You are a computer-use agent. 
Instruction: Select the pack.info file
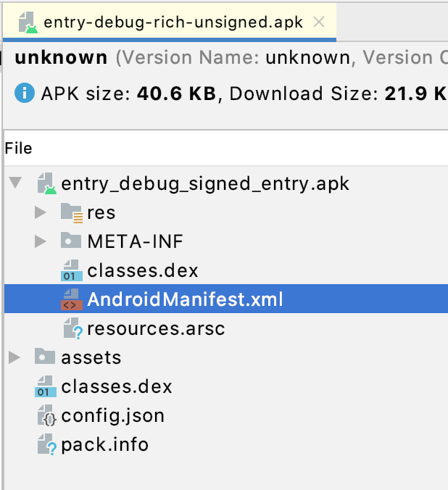click(x=226, y=444)
